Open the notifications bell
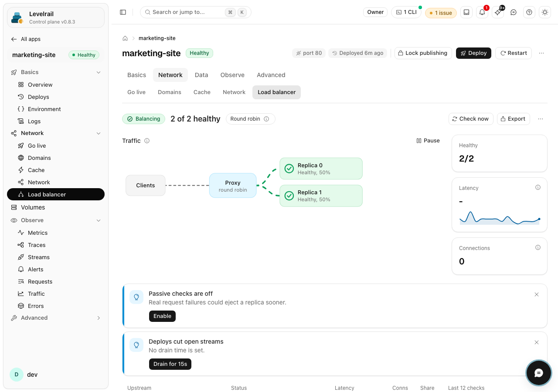 (x=482, y=12)
